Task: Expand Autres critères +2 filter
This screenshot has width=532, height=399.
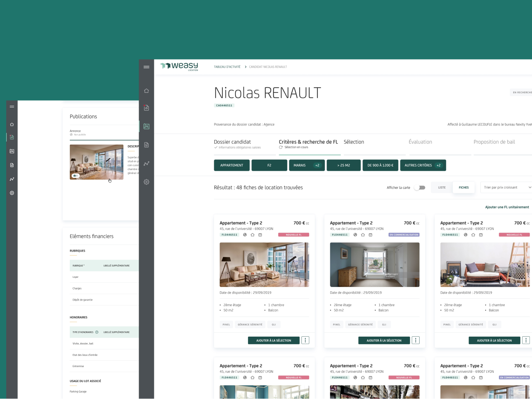Action: point(423,165)
